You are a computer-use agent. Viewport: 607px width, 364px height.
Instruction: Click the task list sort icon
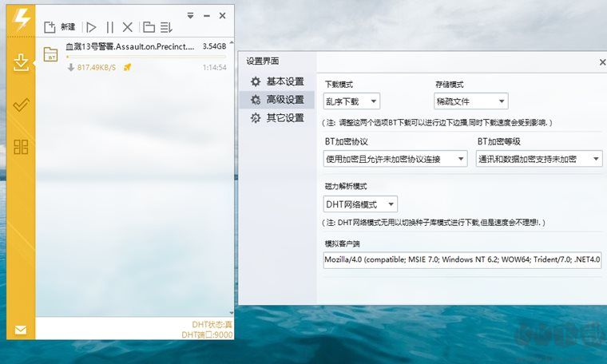[x=166, y=27]
